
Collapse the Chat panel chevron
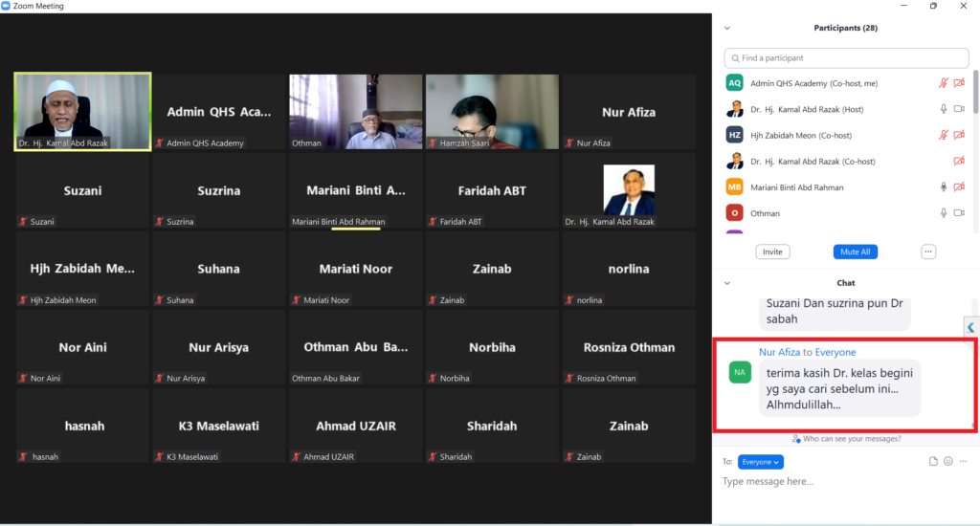tap(727, 283)
